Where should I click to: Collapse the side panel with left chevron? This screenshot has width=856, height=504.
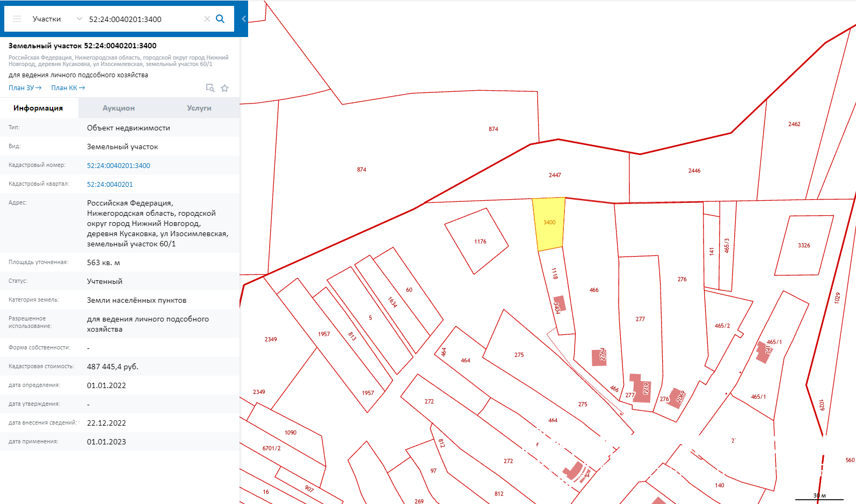[x=244, y=19]
